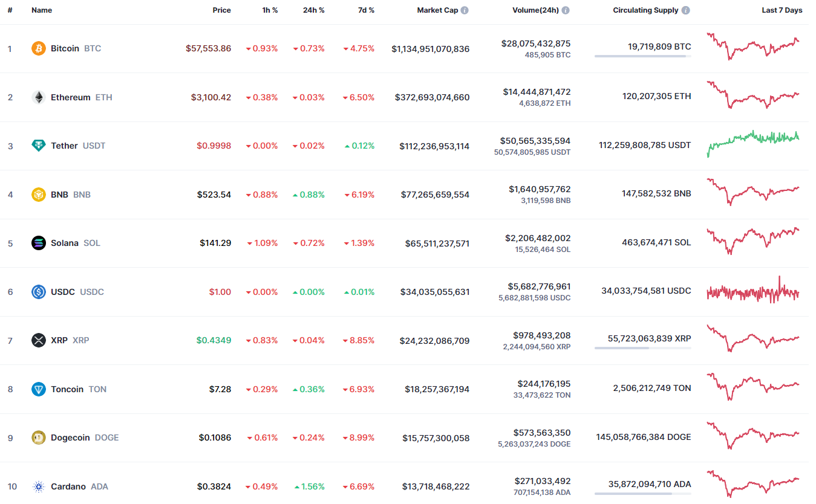Click the Tether logo icon
The height and width of the screenshot is (504, 816).
tap(39, 146)
